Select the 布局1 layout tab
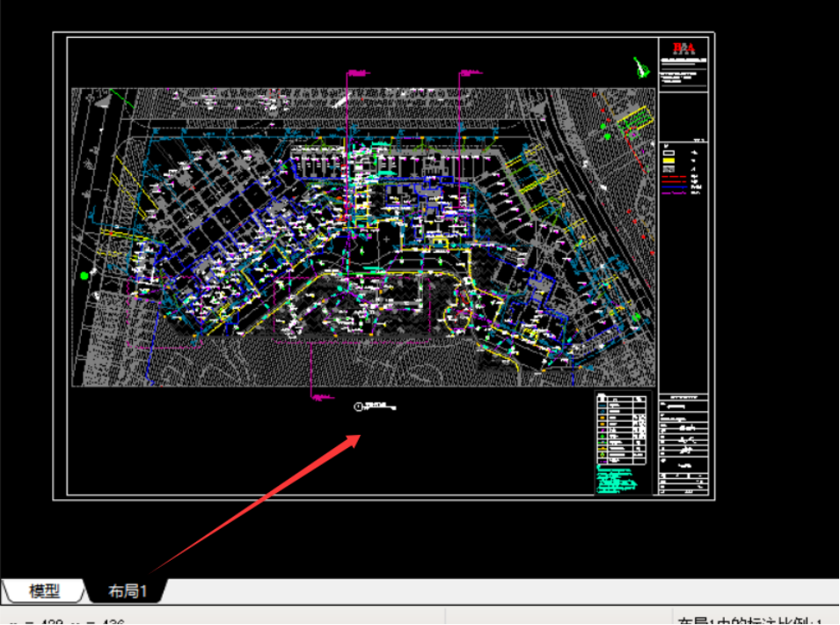 point(127,591)
